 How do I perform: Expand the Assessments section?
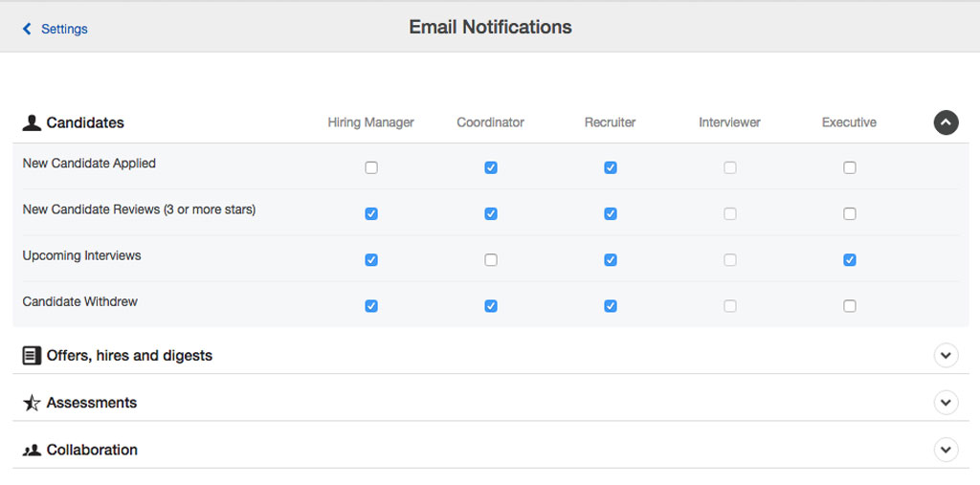pyautogui.click(x=946, y=403)
